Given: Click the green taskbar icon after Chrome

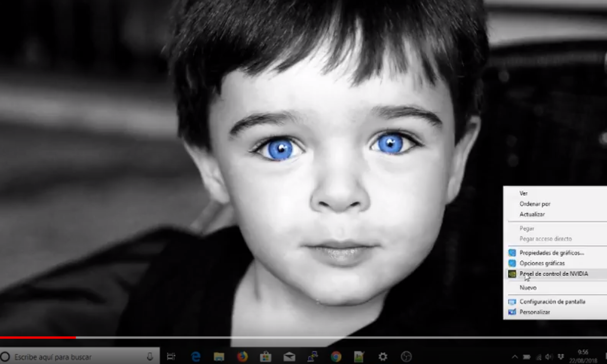Looking at the screenshot, I should 359,356.
